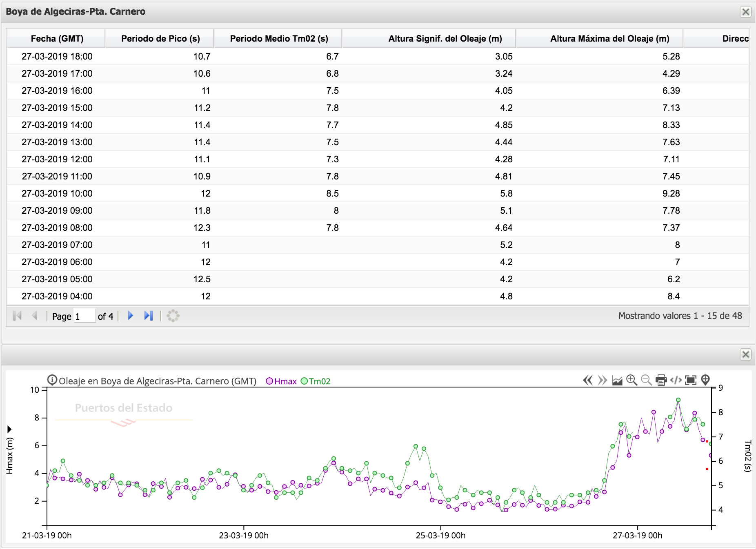Refresh the table data
The image size is (756, 549).
click(x=173, y=316)
